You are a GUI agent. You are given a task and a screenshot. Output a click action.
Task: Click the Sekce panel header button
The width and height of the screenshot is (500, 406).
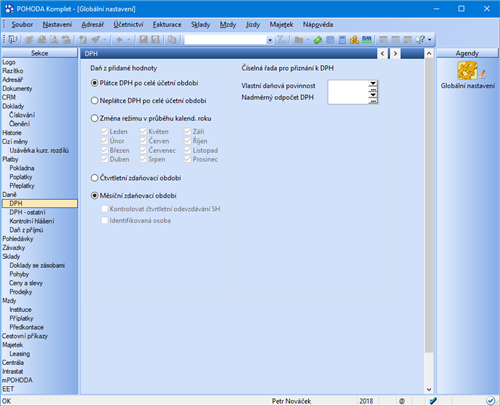[x=40, y=53]
